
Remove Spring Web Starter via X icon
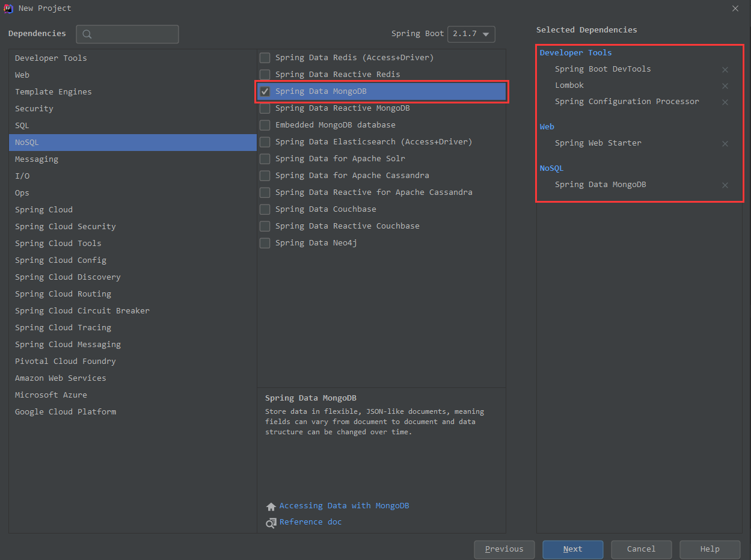[725, 144]
